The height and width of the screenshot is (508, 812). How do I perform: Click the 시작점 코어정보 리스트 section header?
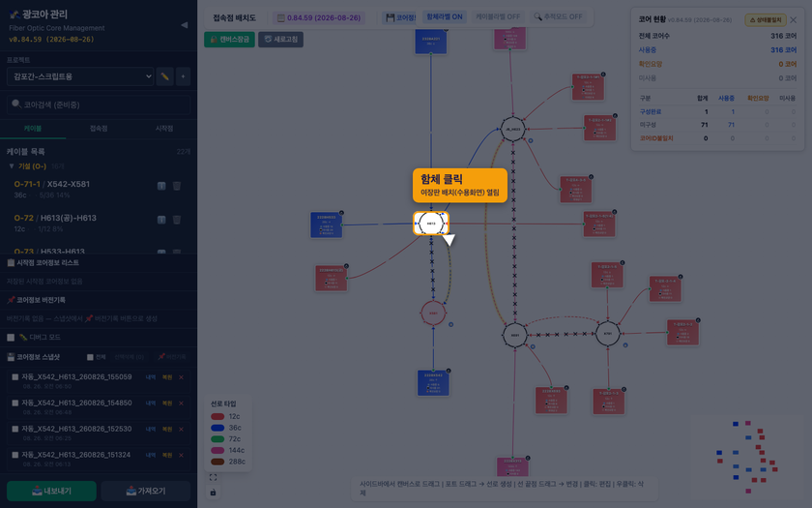coord(99,263)
